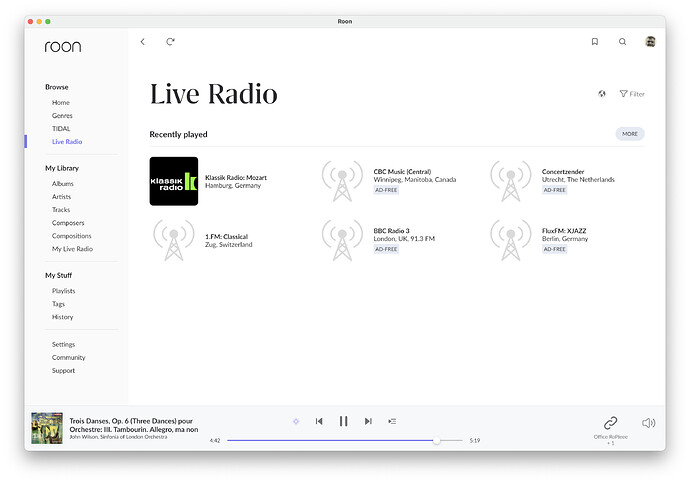Open Playlists under My Stuff
Screen dimensions: 690x483
tap(63, 291)
